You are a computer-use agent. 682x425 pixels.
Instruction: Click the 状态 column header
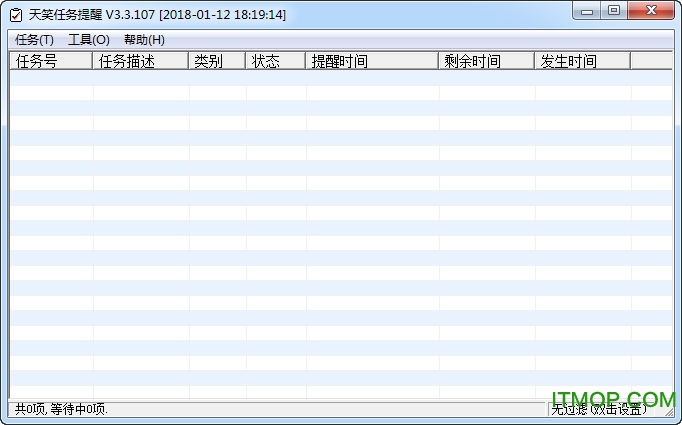tap(276, 61)
